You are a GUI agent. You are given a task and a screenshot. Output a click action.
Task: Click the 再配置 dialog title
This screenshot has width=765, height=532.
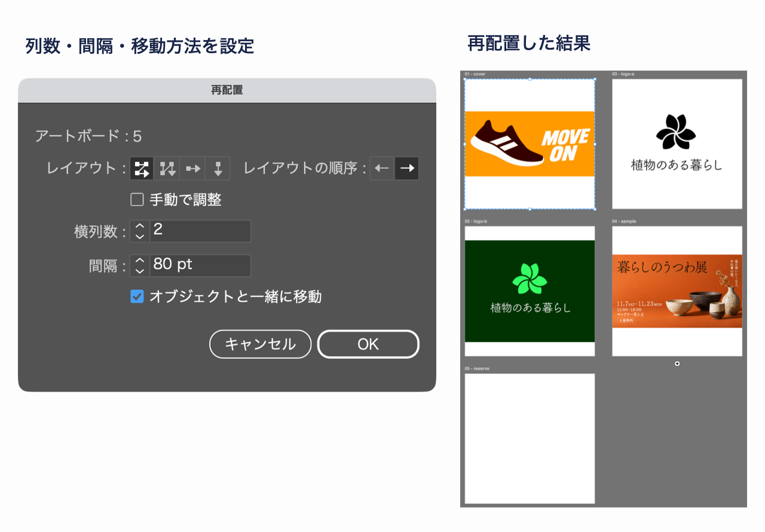click(227, 90)
